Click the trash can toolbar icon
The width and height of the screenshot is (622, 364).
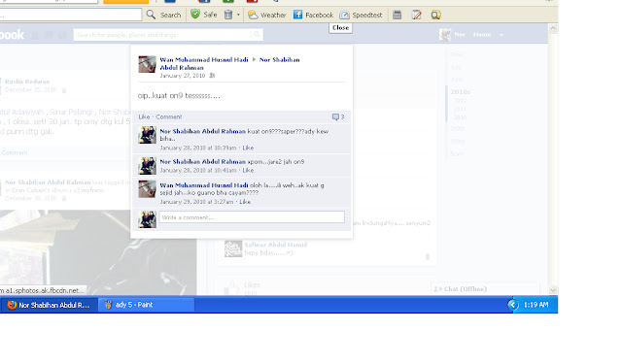click(228, 15)
